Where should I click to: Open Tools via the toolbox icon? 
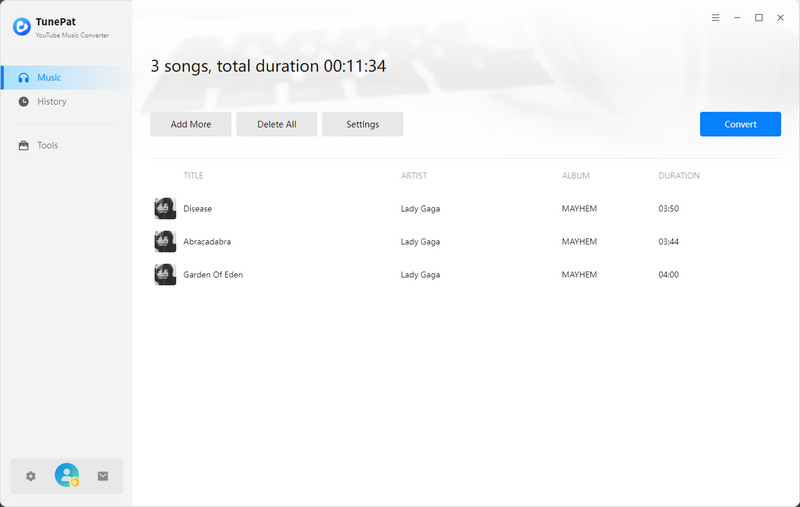(x=23, y=145)
